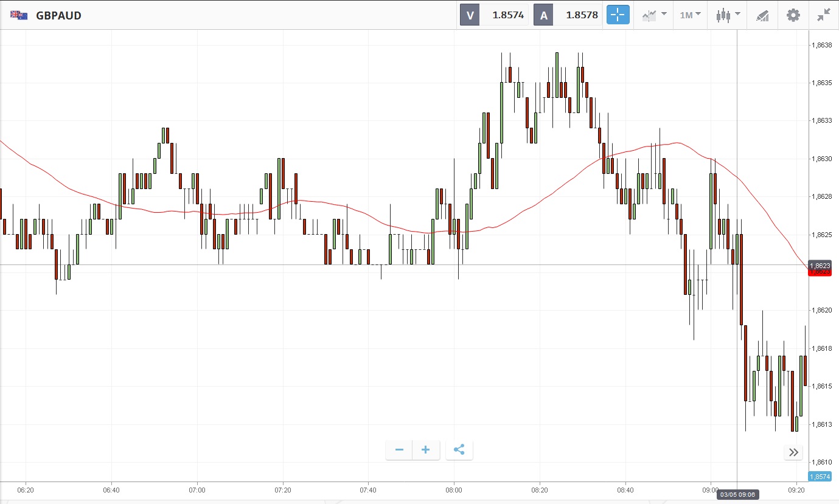The image size is (839, 504).
Task: Zoom out with the minus button
Action: (x=399, y=450)
